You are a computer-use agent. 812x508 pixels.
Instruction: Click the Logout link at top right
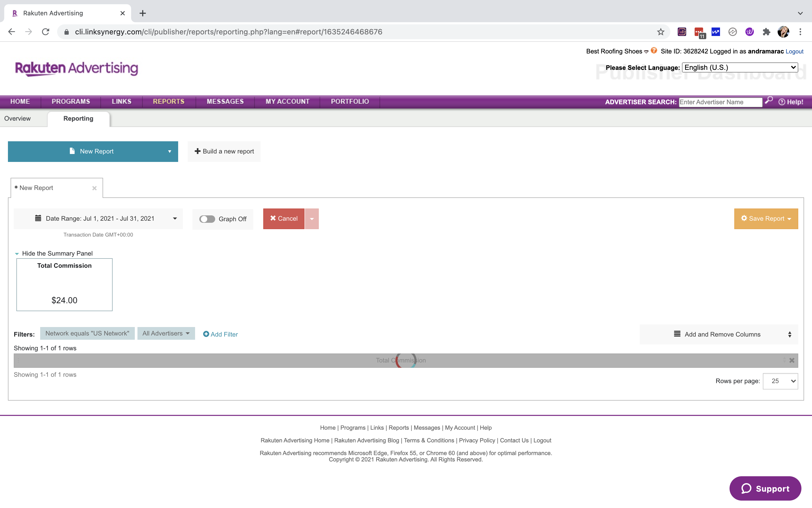click(794, 51)
